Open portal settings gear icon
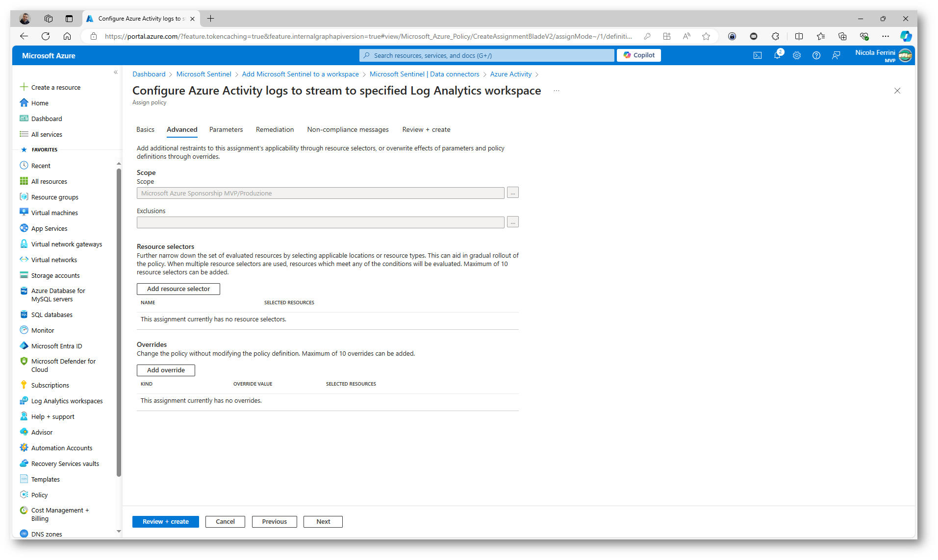Viewport: 938px width, 560px height. 797,55
